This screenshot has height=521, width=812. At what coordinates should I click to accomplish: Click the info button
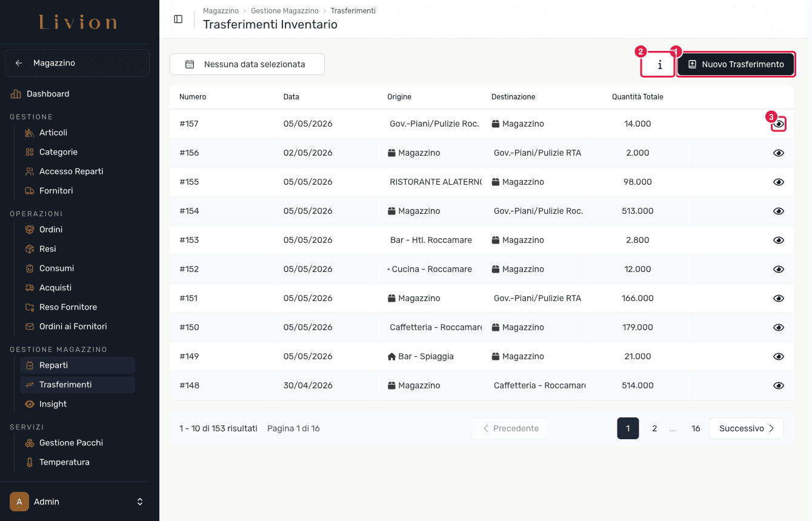pyautogui.click(x=659, y=64)
